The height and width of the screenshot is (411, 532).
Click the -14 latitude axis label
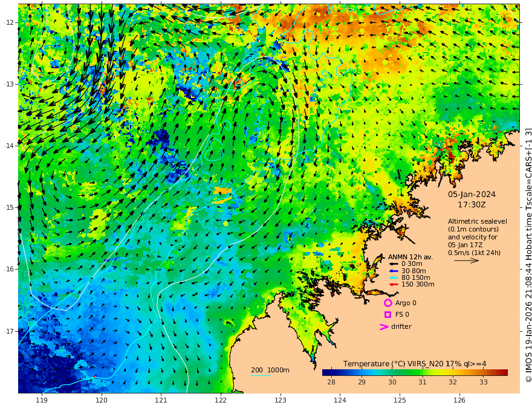pos(9,146)
